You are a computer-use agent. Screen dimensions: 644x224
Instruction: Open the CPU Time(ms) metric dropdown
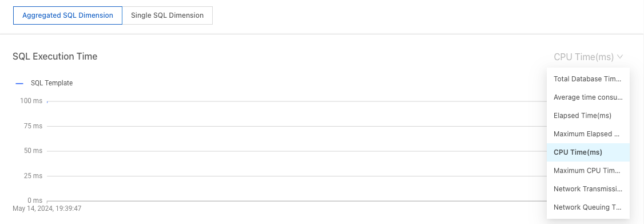[x=588, y=57]
